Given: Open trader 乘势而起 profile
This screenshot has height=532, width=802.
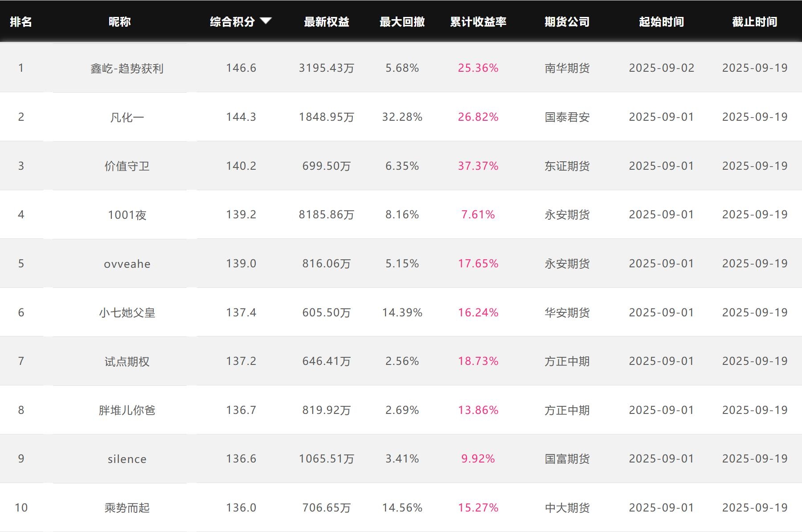Looking at the screenshot, I should 127,508.
